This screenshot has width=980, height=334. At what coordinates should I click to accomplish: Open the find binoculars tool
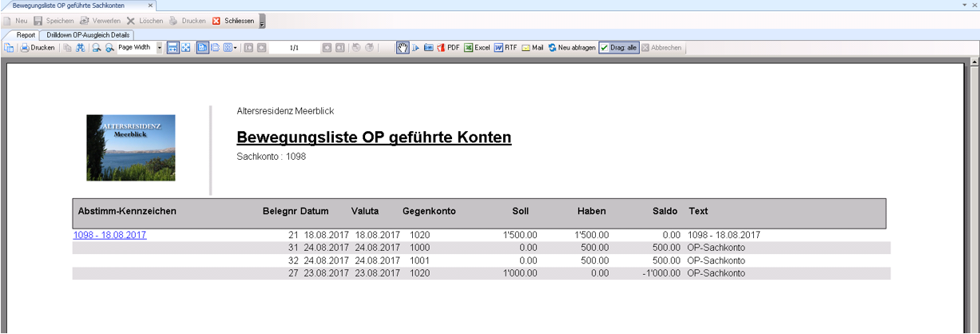click(81, 48)
